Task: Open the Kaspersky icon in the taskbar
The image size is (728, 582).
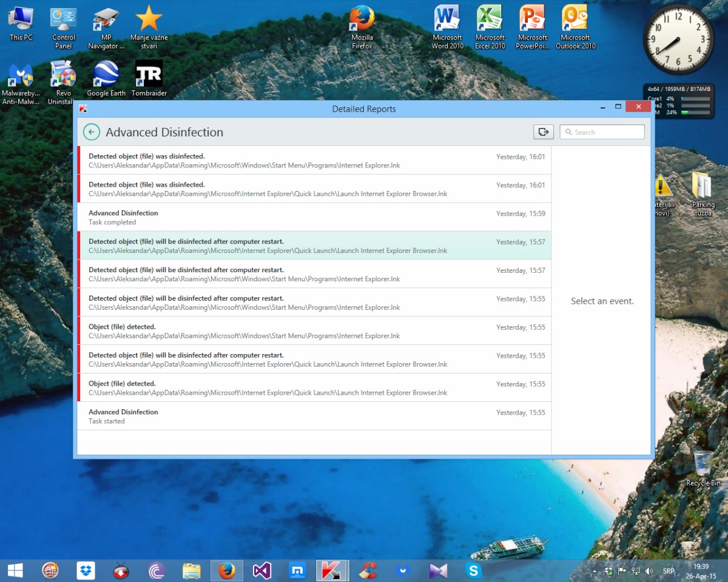Action: point(331,570)
